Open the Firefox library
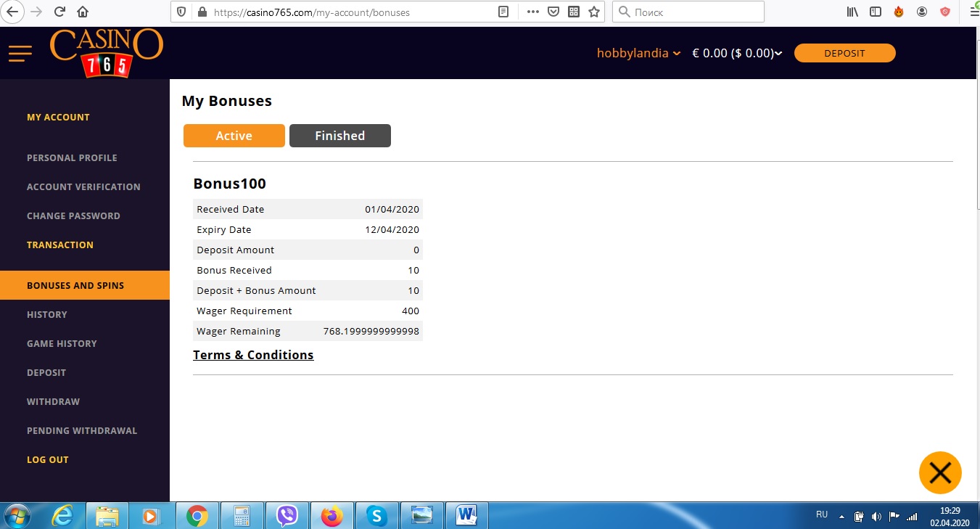 853,12
